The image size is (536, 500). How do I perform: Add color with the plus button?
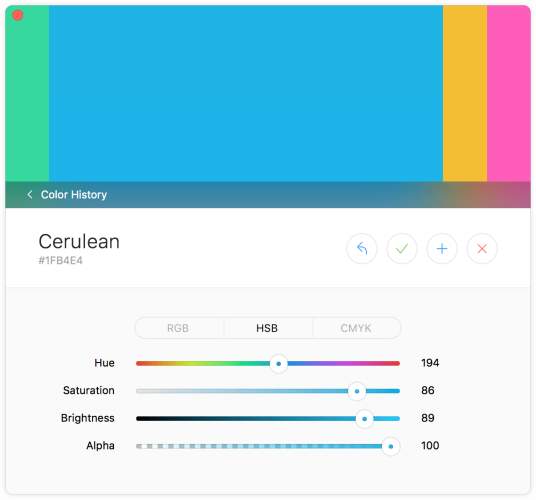pyautogui.click(x=442, y=248)
